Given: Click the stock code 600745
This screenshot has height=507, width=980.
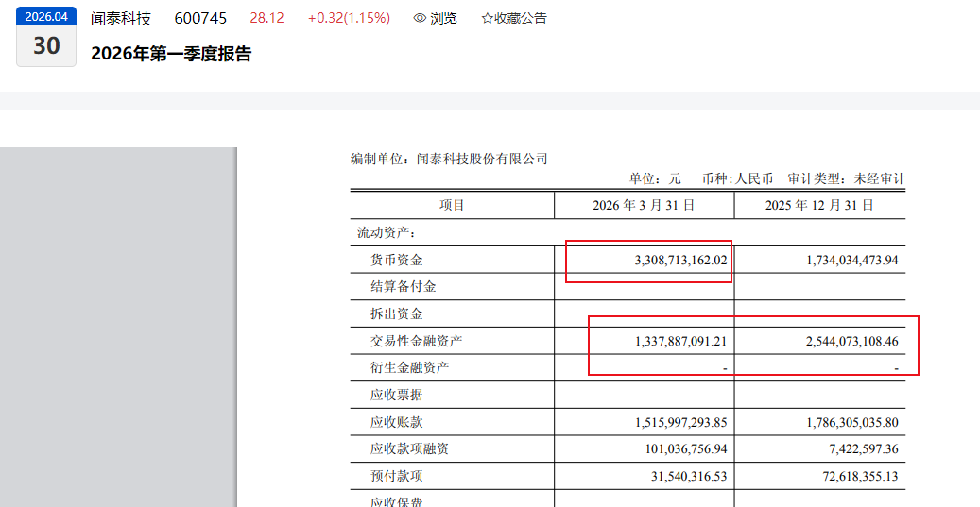Looking at the screenshot, I should click(x=200, y=18).
